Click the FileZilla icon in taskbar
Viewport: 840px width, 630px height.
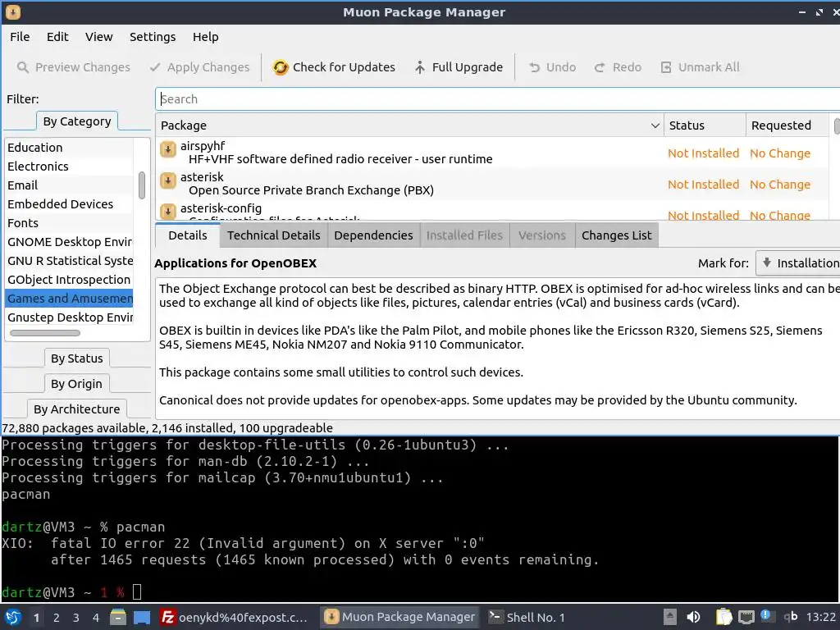point(167,617)
